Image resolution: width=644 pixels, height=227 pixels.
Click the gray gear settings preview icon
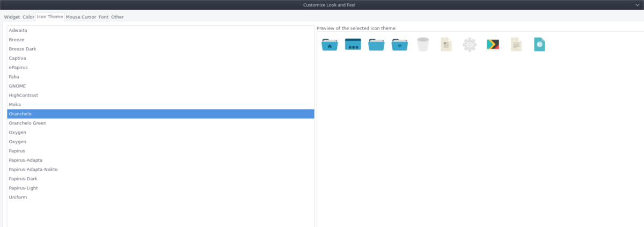click(470, 44)
